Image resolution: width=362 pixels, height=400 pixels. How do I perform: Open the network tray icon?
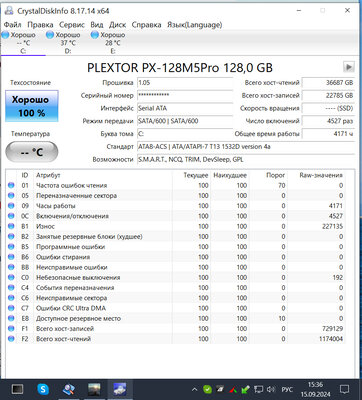[x=258, y=389]
